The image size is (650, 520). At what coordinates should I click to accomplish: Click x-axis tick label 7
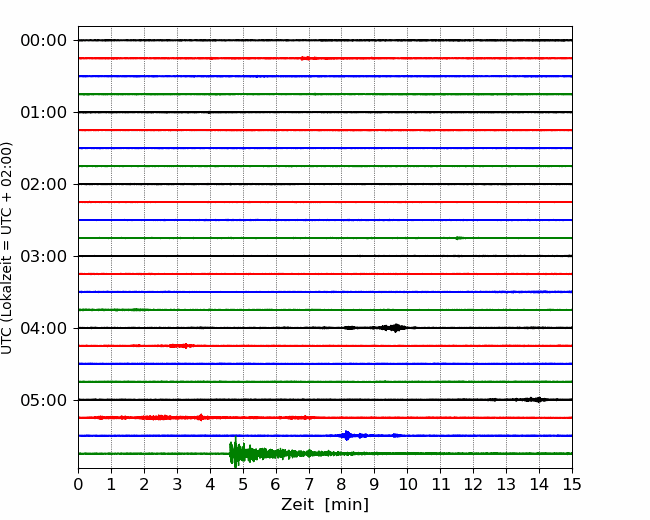click(x=309, y=484)
